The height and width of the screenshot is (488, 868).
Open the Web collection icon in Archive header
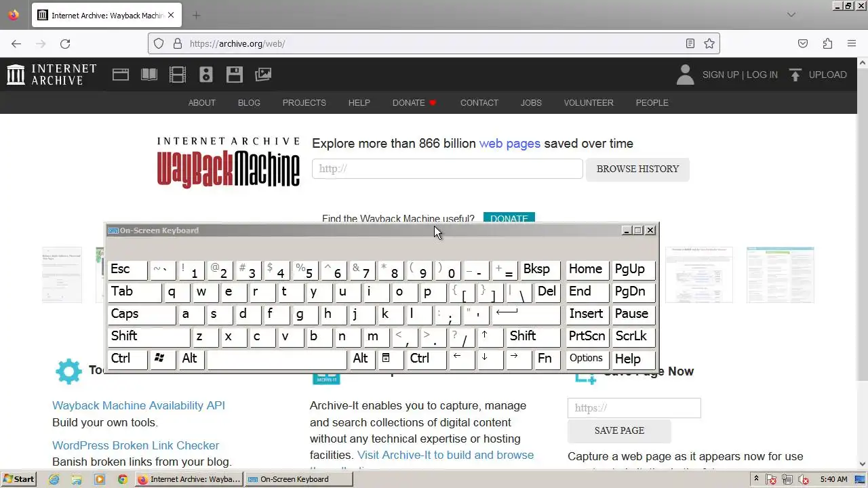click(121, 75)
